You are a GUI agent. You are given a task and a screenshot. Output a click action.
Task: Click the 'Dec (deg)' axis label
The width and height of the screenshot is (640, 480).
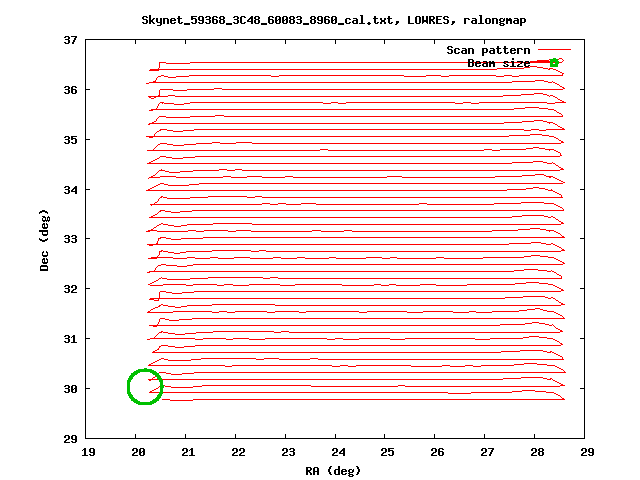[x=44, y=240]
